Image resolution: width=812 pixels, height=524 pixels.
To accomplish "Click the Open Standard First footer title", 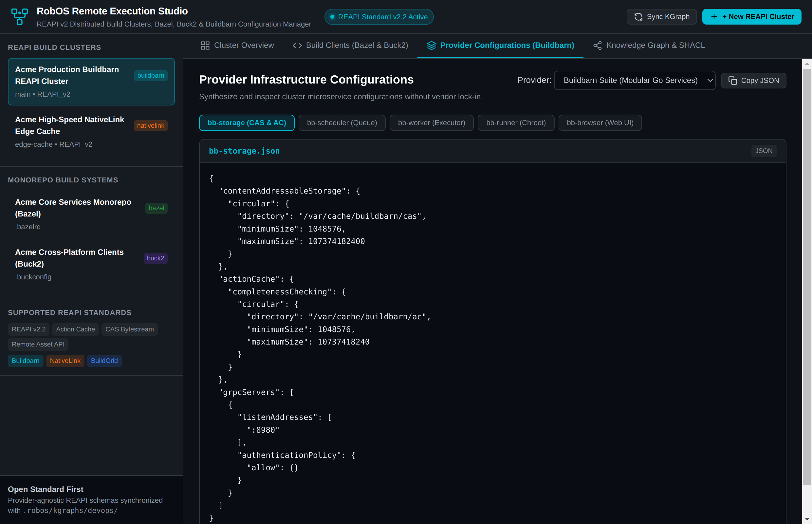I will [x=46, y=489].
